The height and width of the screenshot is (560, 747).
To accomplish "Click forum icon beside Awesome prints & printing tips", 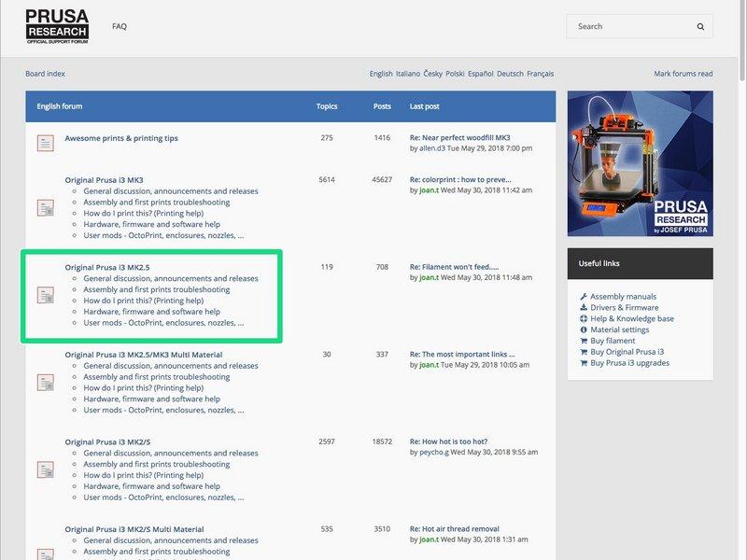I will click(45, 143).
